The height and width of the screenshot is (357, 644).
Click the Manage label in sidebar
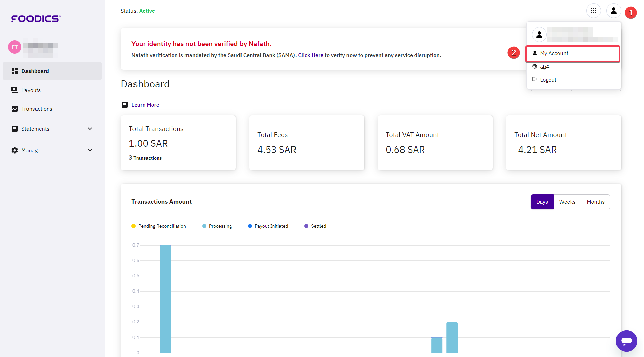(x=31, y=150)
